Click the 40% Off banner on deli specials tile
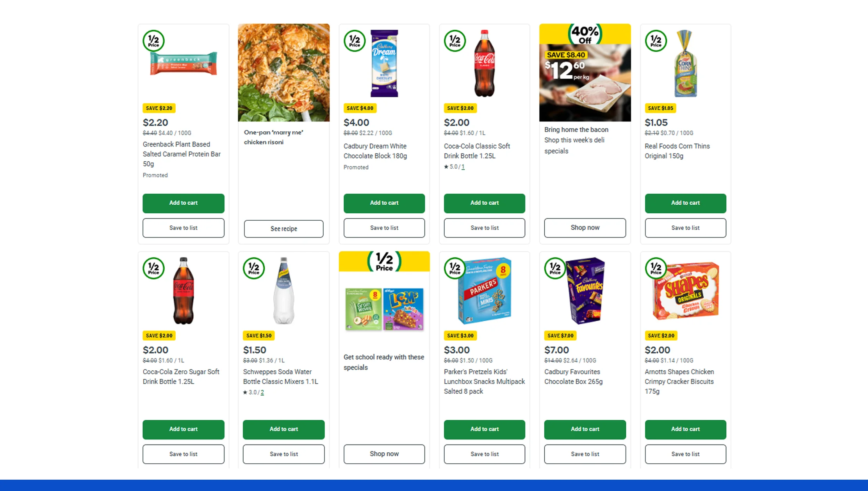This screenshot has height=491, width=868. [x=585, y=34]
